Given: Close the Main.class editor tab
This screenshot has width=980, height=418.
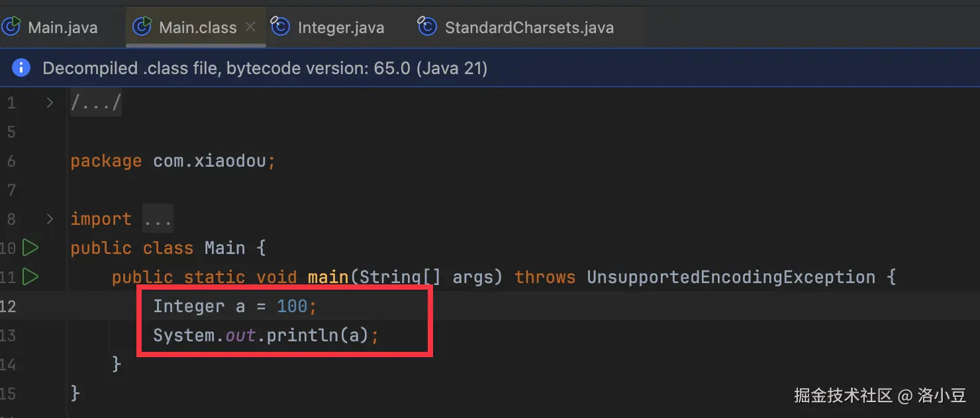Looking at the screenshot, I should [250, 27].
